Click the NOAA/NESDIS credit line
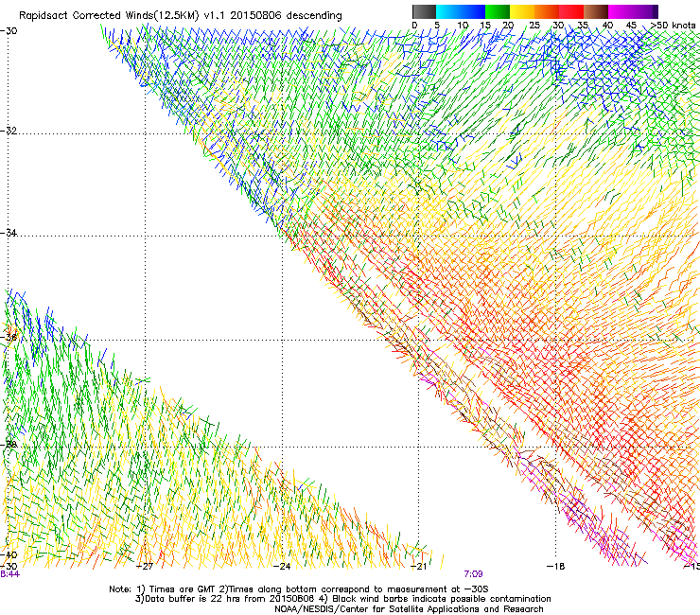Viewport: 700px width, 615px height. click(x=409, y=609)
